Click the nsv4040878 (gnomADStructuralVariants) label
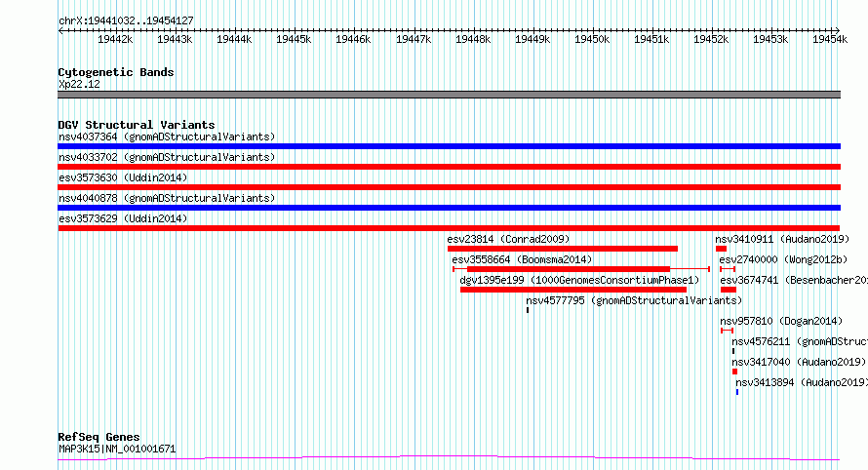 (167, 198)
